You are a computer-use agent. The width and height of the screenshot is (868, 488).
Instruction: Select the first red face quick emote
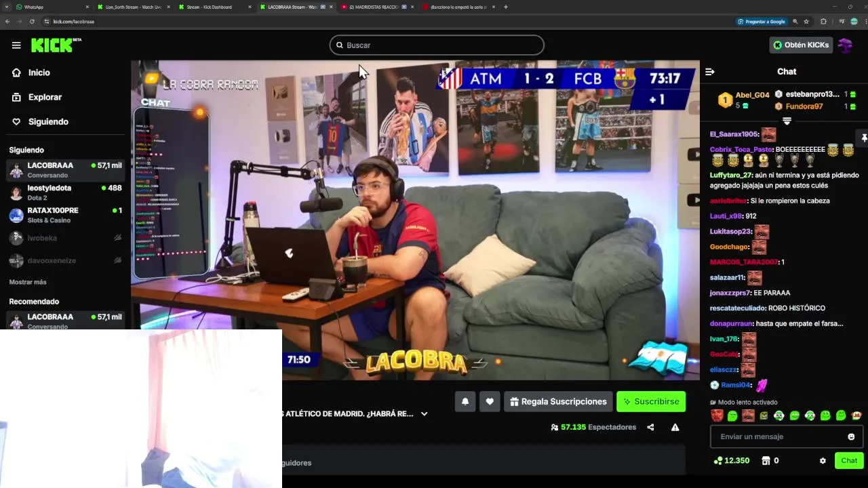[717, 415]
